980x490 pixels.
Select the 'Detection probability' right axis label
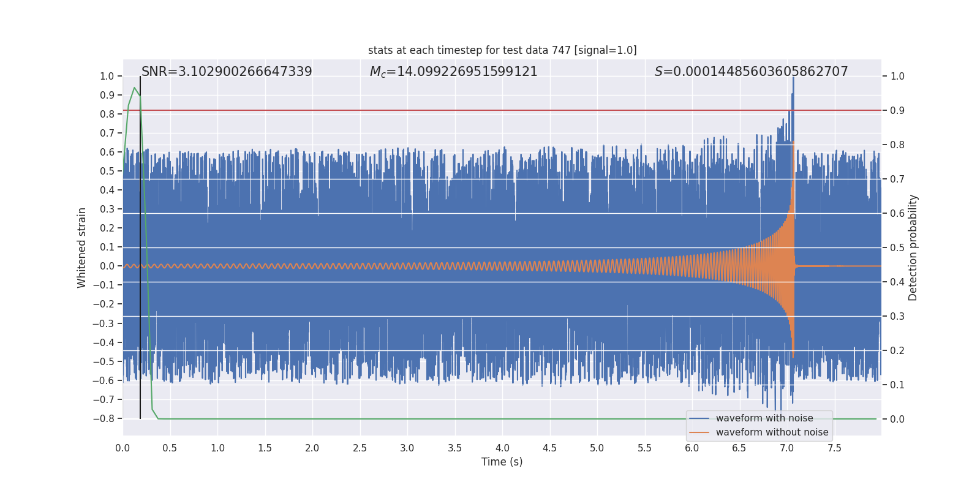pyautogui.click(x=913, y=247)
